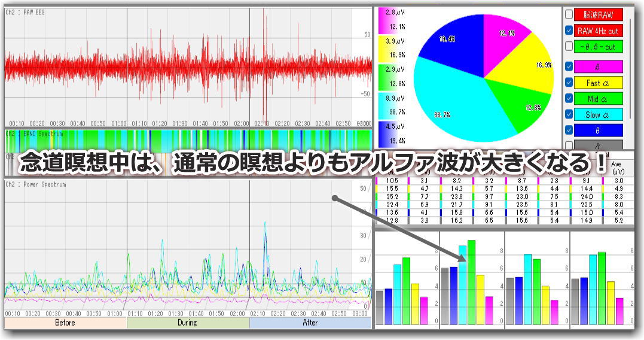Uncheck the RAW 4Hz cut checkbox
Screen dimensions: 644x340
coord(569,31)
